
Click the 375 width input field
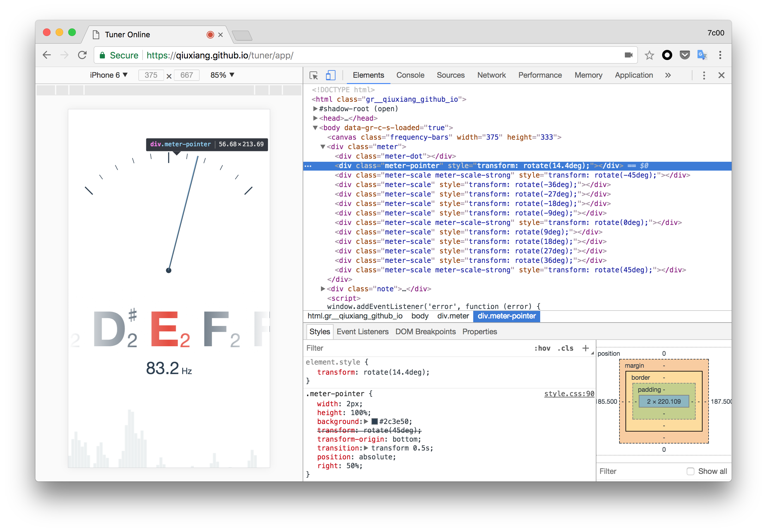[x=151, y=75]
